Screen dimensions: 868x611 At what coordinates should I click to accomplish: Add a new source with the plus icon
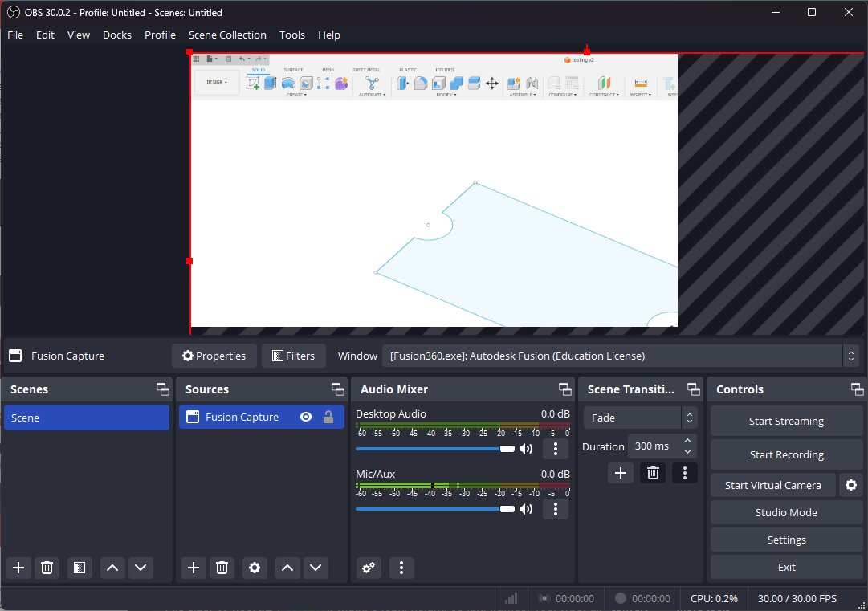click(x=194, y=568)
